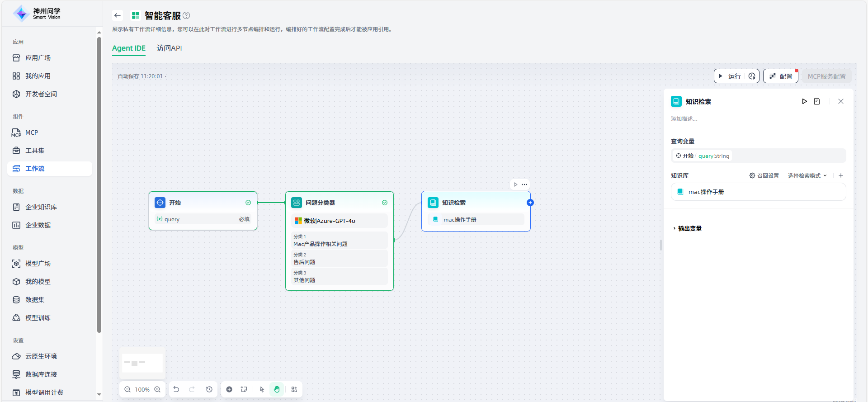Click the 运行 button
868x402 pixels.
(730, 76)
